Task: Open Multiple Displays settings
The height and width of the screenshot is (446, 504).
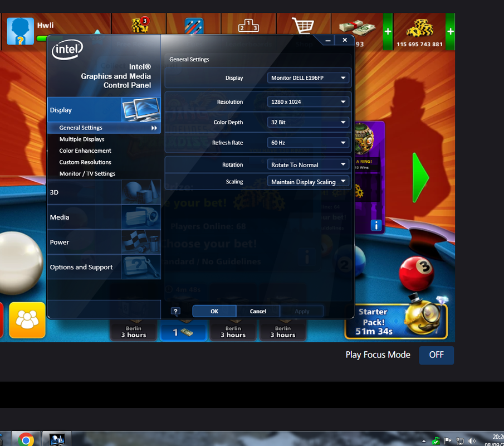Action: tap(82, 139)
